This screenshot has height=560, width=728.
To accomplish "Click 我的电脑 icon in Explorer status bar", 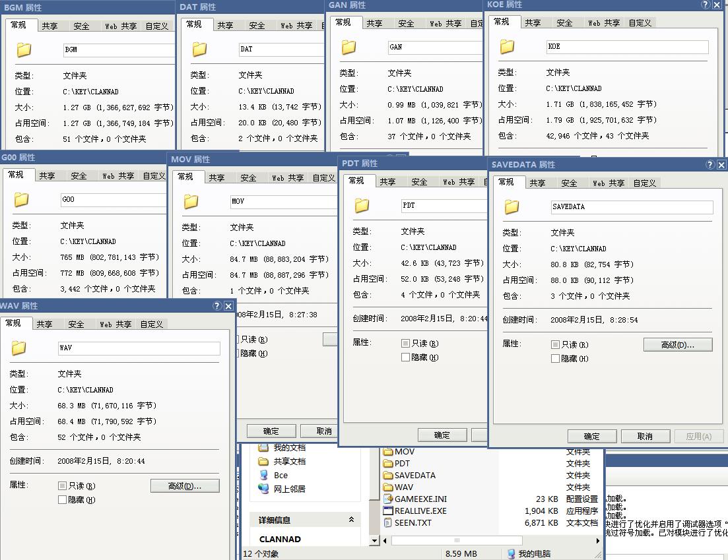I will click(511, 553).
